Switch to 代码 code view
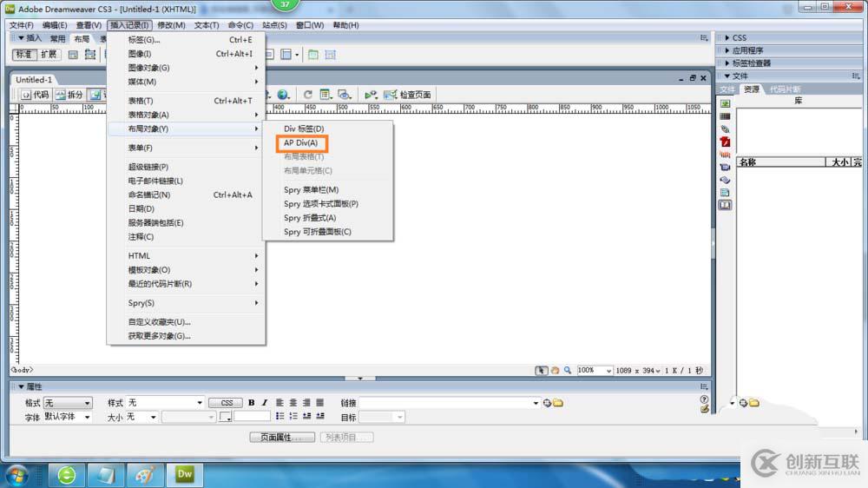Image resolution: width=868 pixels, height=488 pixels. point(35,95)
